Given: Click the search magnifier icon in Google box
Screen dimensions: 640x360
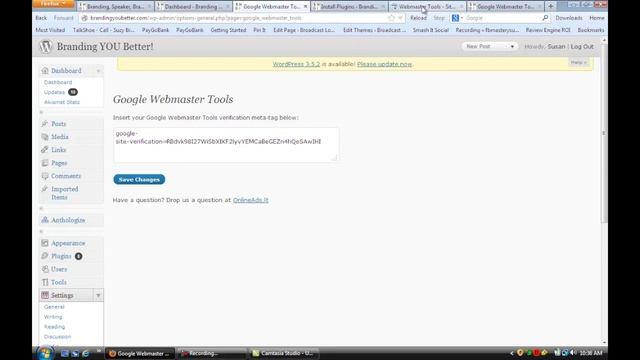Looking at the screenshot, I should [545, 18].
